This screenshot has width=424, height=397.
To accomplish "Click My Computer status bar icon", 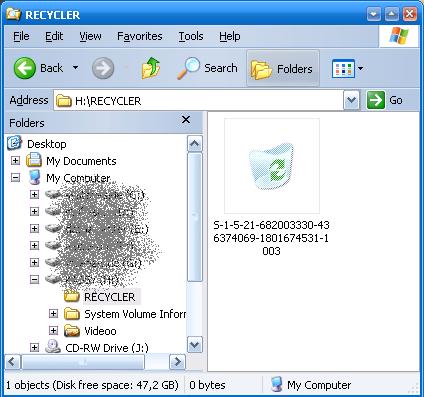I will [x=276, y=384].
